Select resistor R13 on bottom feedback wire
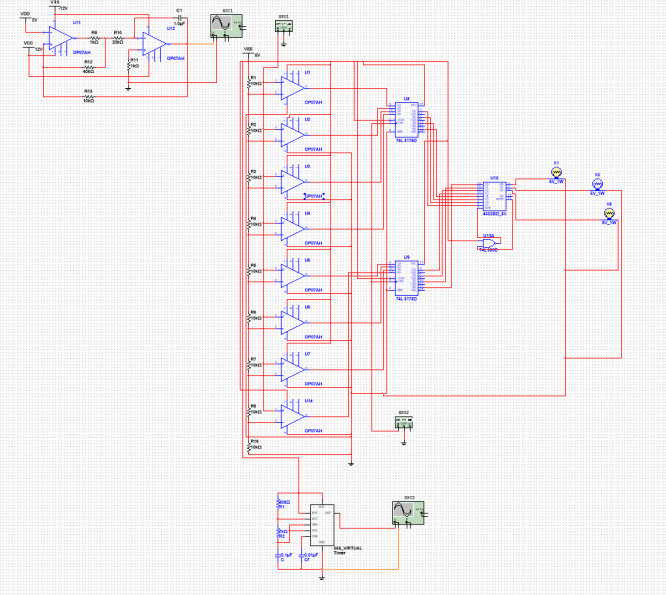This screenshot has height=595, width=666. (88, 96)
